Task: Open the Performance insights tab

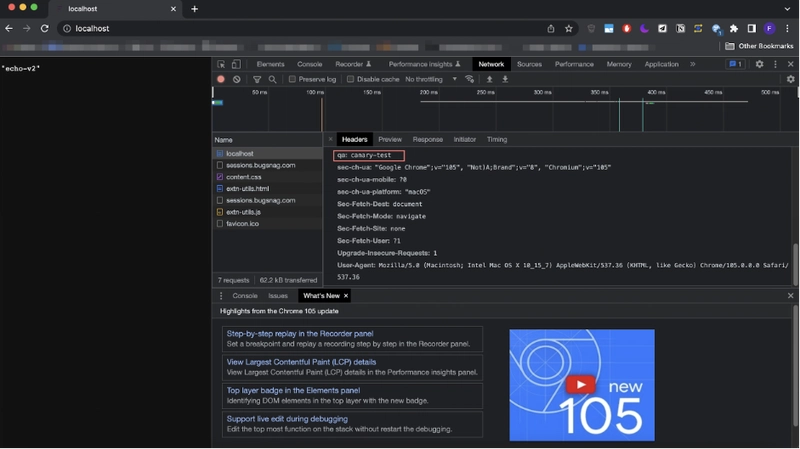Action: tap(424, 64)
